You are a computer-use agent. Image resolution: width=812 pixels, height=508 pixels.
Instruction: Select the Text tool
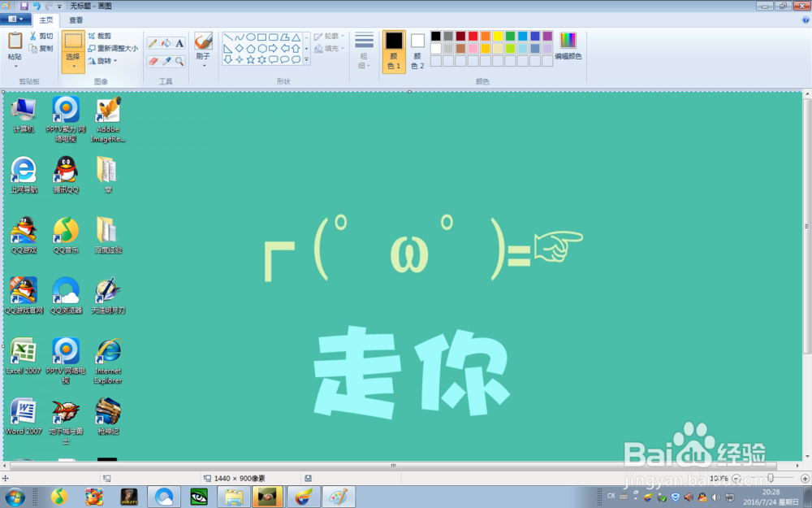179,44
